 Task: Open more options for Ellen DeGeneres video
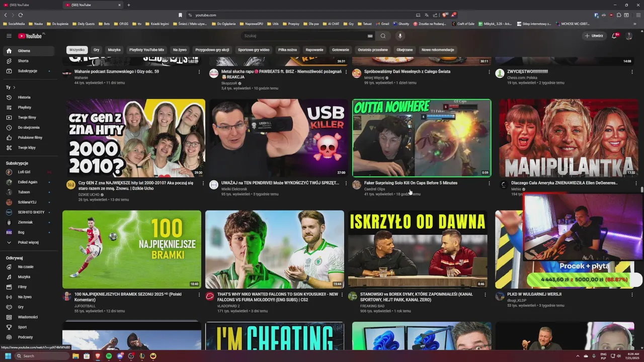coord(636,184)
